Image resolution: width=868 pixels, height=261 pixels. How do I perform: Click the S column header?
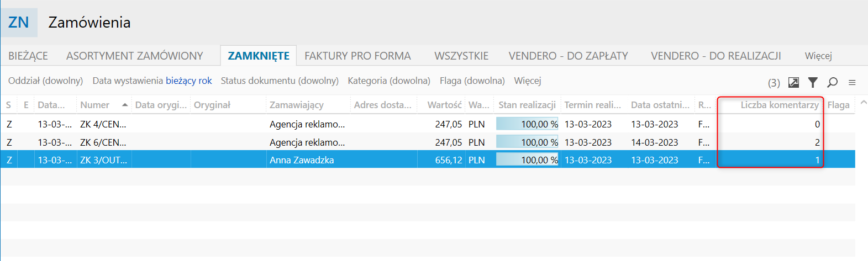coord(9,105)
